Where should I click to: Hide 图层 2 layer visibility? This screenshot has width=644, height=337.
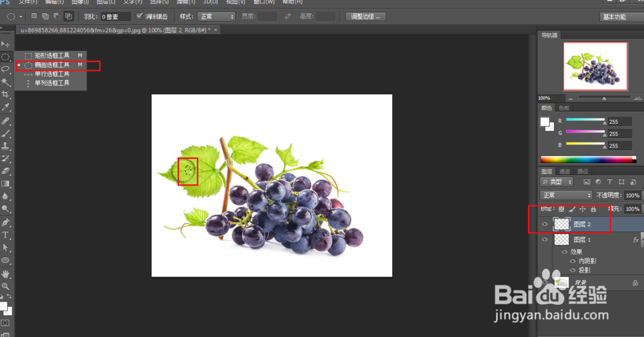coord(545,224)
